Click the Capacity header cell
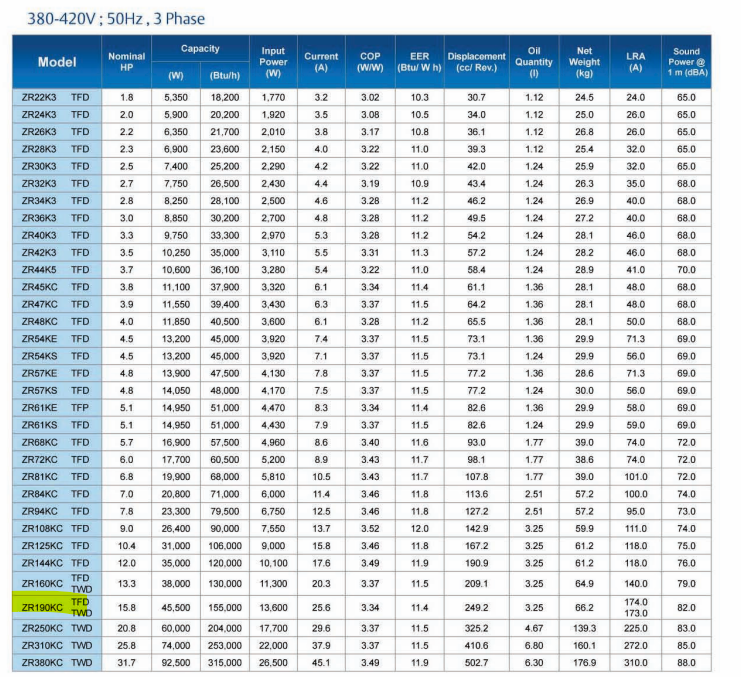The image size is (741, 677). click(x=200, y=49)
